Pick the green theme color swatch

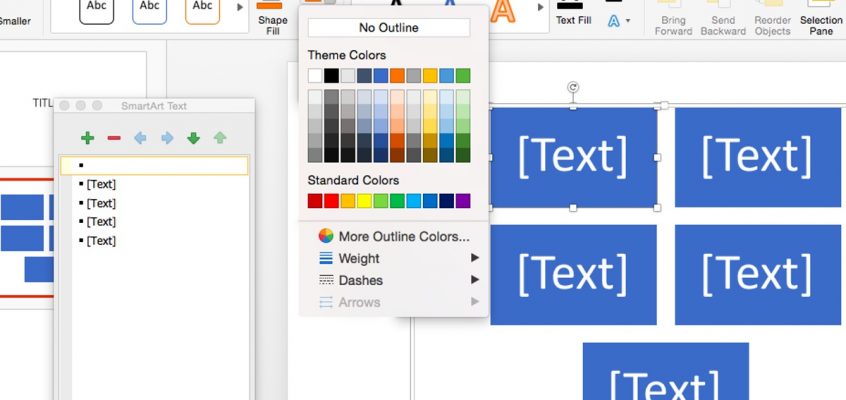click(x=463, y=75)
